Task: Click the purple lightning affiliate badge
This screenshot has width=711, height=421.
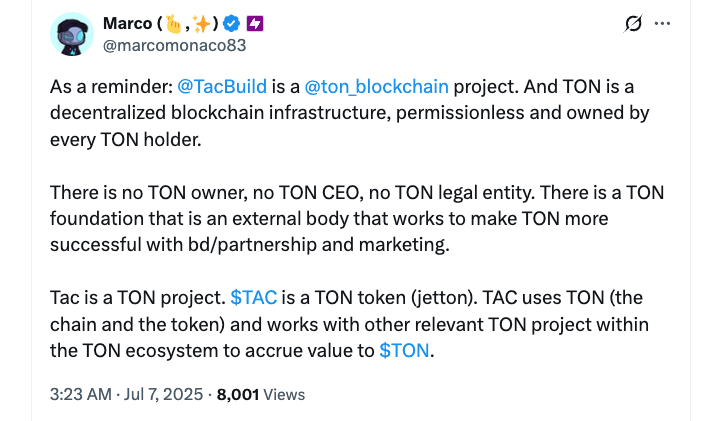Action: (x=253, y=23)
